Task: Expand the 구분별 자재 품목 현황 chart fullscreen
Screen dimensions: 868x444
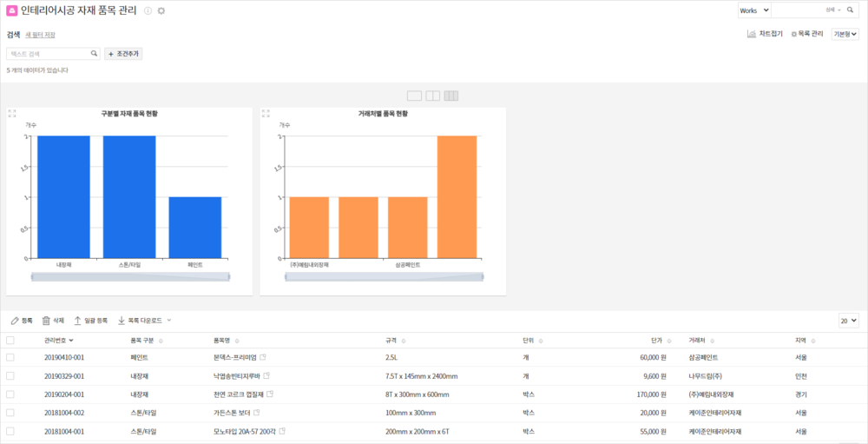Action: [x=12, y=114]
